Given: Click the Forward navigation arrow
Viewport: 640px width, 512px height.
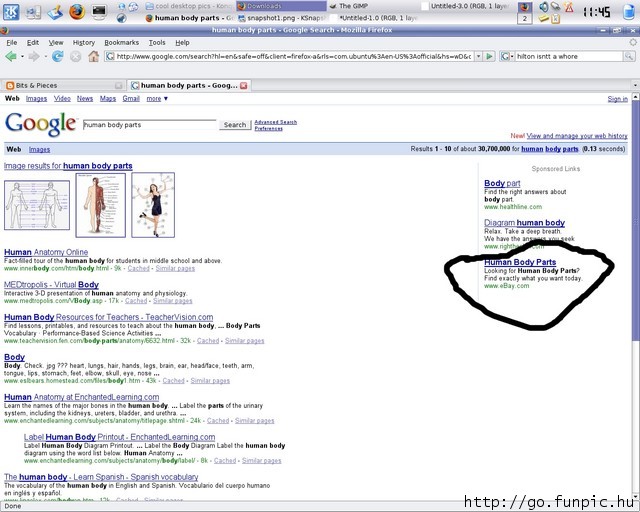Looking at the screenshot, I should 34,56.
